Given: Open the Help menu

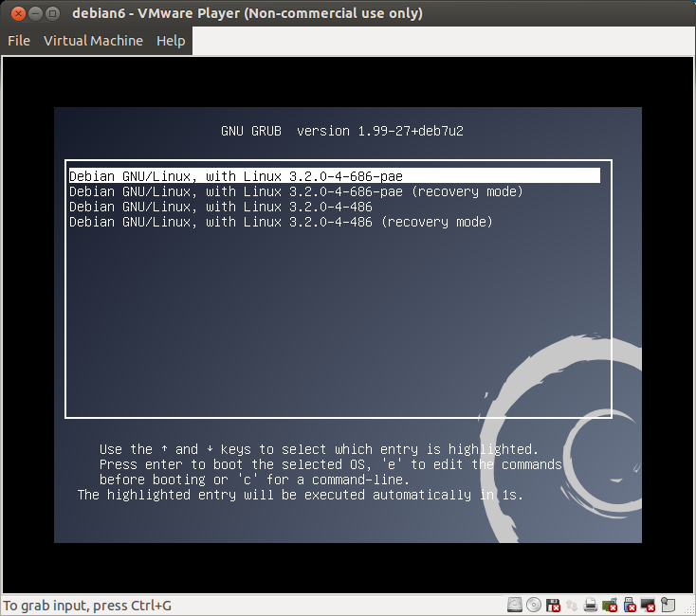Looking at the screenshot, I should coord(171,41).
